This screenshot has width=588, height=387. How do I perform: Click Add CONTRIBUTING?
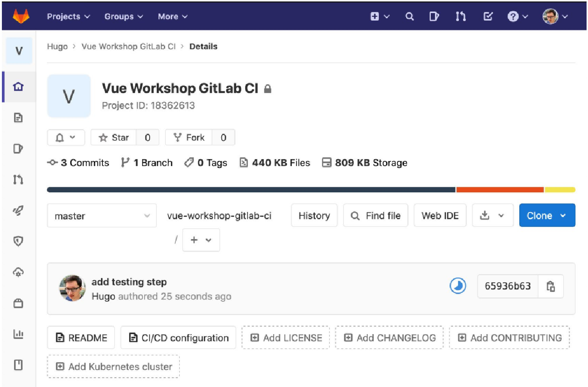click(x=509, y=337)
